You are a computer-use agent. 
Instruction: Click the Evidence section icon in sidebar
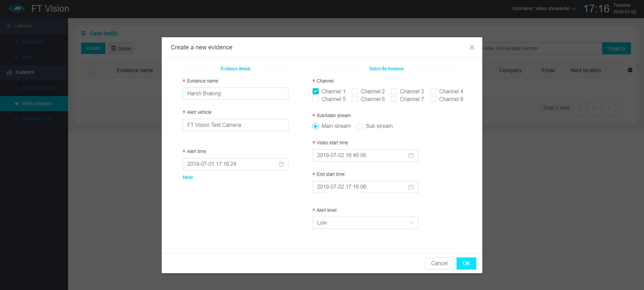click(9, 72)
